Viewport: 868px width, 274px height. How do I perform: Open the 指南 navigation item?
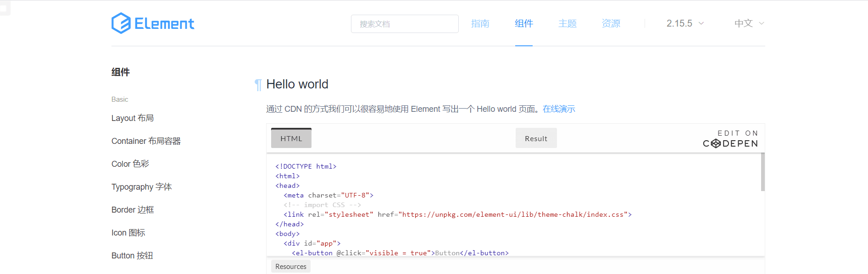[480, 23]
